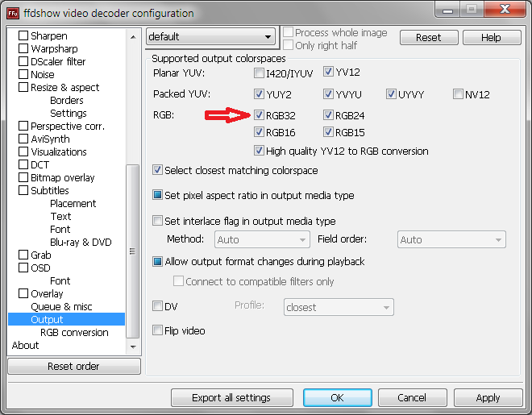Open the interlace Method dropdown

tap(262, 239)
